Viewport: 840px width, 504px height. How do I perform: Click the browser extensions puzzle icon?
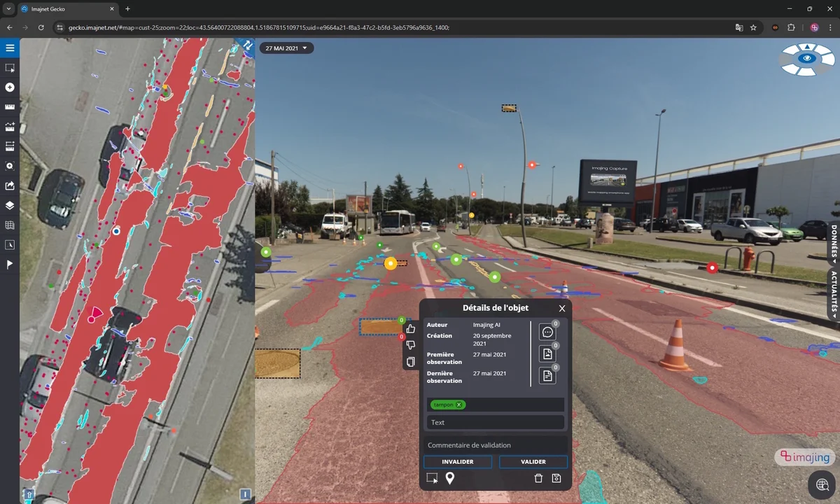[x=792, y=28]
